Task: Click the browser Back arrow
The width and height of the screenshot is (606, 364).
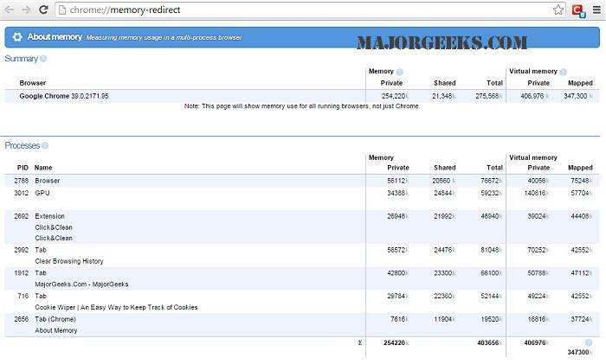Action: 10,10
